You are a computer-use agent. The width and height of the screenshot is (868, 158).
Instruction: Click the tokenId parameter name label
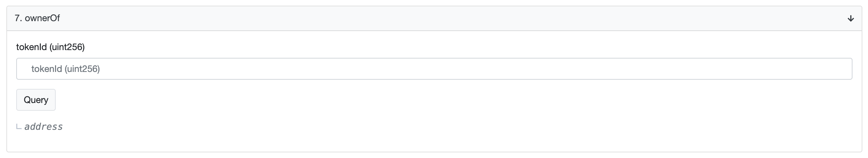pyautogui.click(x=31, y=47)
